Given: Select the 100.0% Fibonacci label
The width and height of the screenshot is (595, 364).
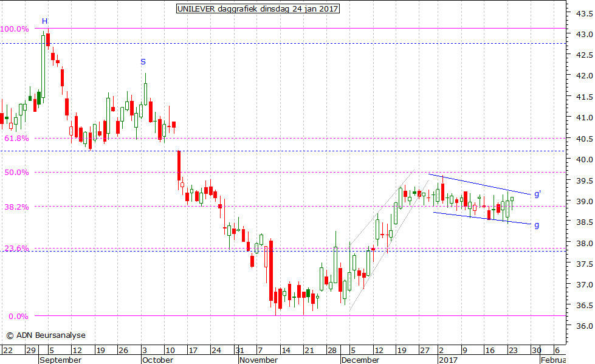Looking at the screenshot, I should pyautogui.click(x=15, y=29).
